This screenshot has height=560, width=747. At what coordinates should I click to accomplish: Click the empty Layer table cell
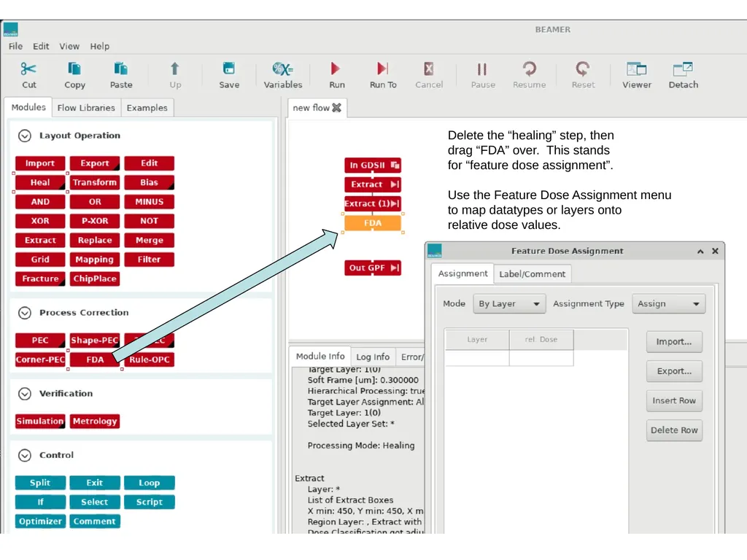(477, 358)
